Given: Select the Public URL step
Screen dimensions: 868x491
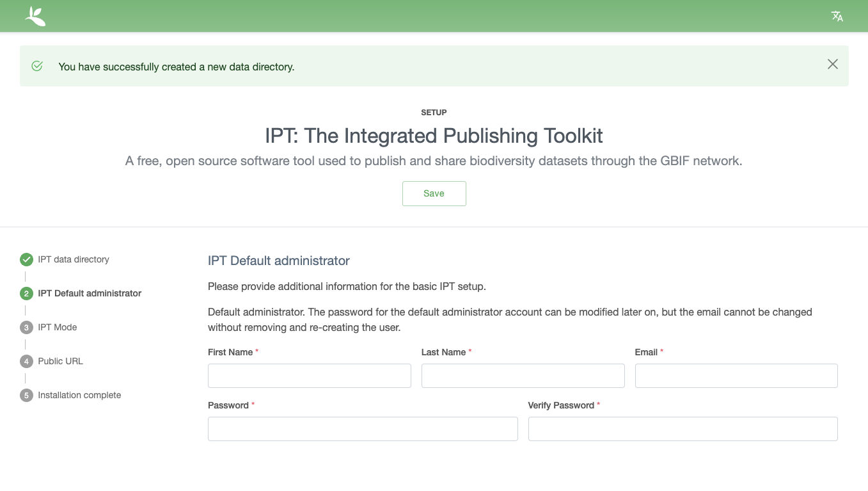Looking at the screenshot, I should tap(60, 361).
